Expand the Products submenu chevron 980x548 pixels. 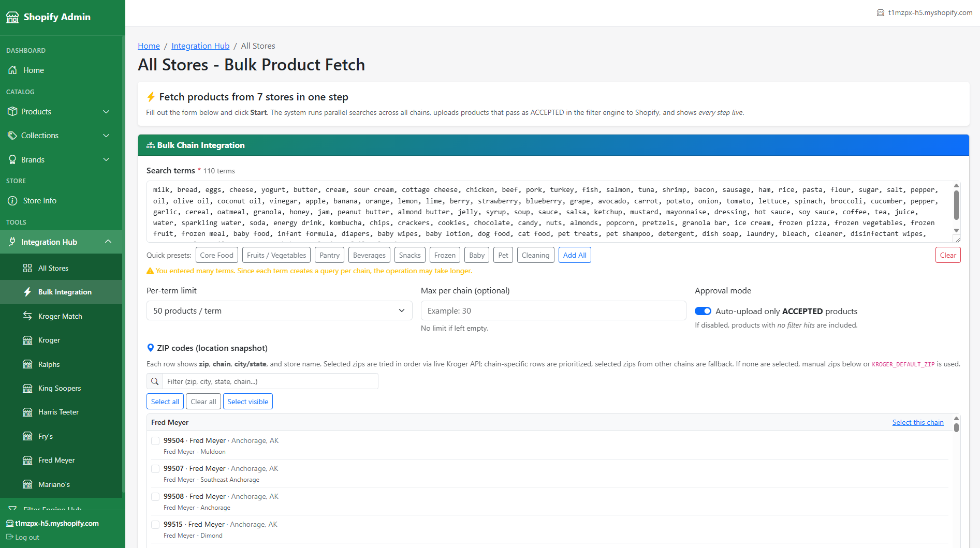(x=107, y=112)
